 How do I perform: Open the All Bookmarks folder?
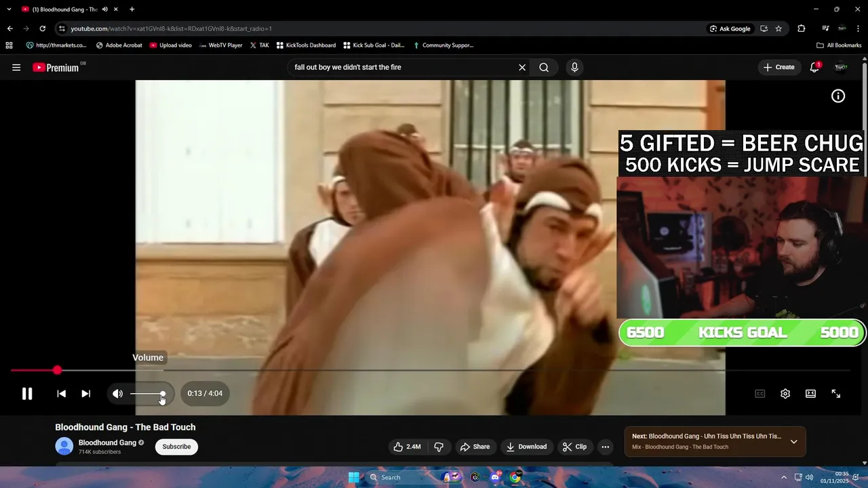(839, 45)
